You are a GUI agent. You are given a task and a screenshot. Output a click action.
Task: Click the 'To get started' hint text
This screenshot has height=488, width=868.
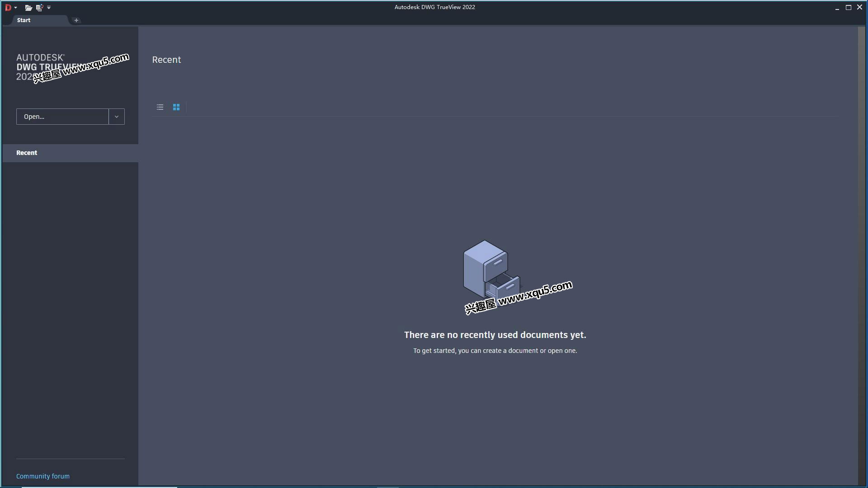click(495, 351)
